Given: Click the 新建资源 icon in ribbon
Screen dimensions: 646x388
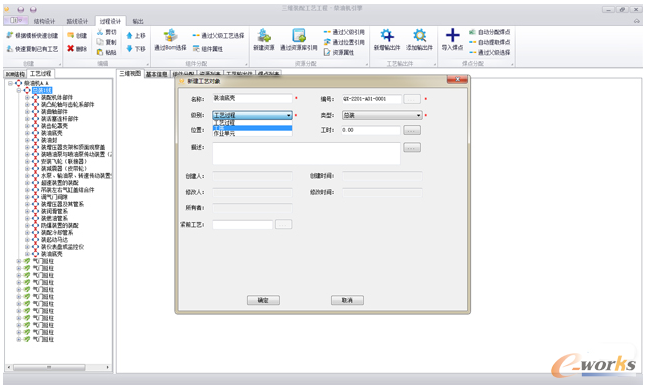Looking at the screenshot, I should point(264,36).
